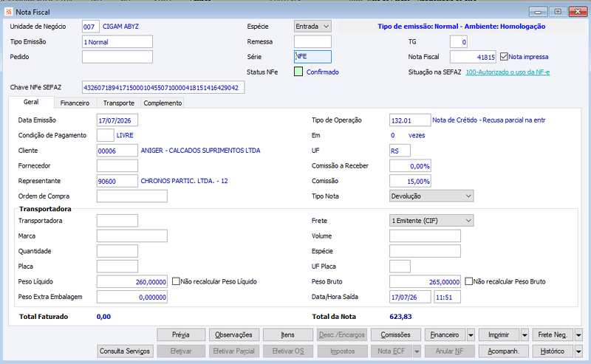Click the Frete Neg. button
Viewport: 591px width, 364px height.
point(553,334)
